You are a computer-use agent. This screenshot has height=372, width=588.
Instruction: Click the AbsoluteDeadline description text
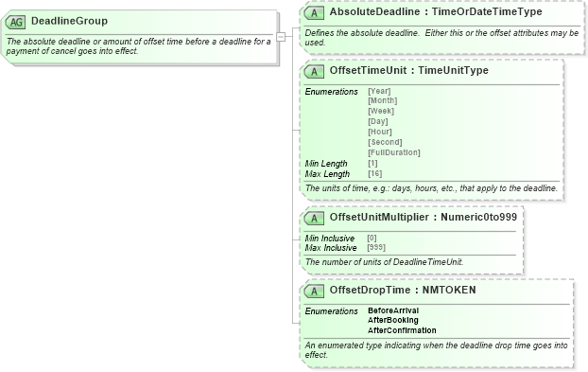(441, 38)
